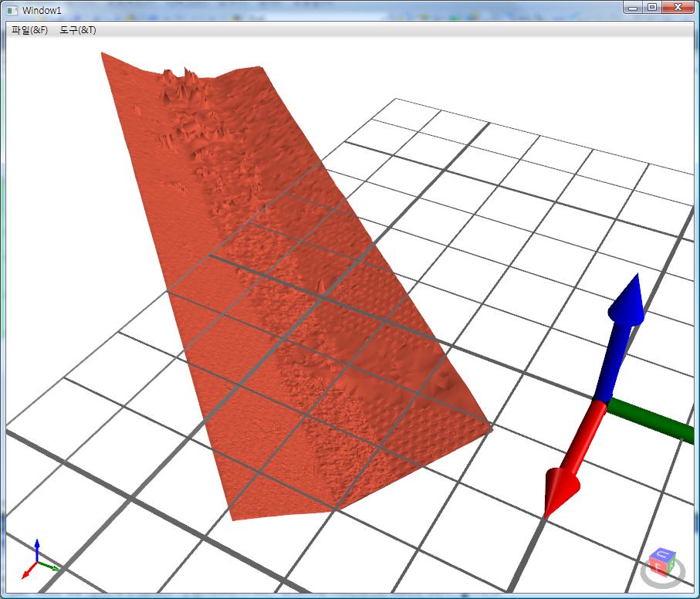The width and height of the screenshot is (700, 599).
Task: Open the 도구(&T) menu
Action: 78,30
